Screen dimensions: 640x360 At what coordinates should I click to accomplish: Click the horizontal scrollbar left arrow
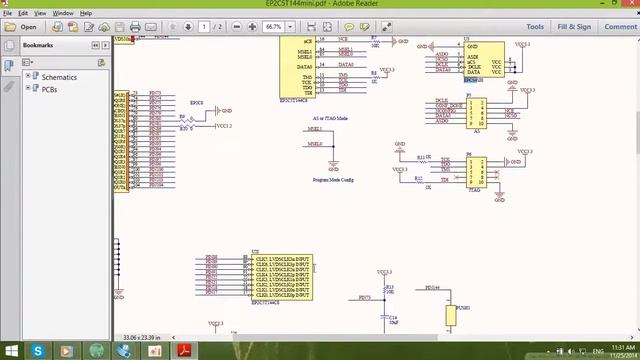(x=173, y=338)
